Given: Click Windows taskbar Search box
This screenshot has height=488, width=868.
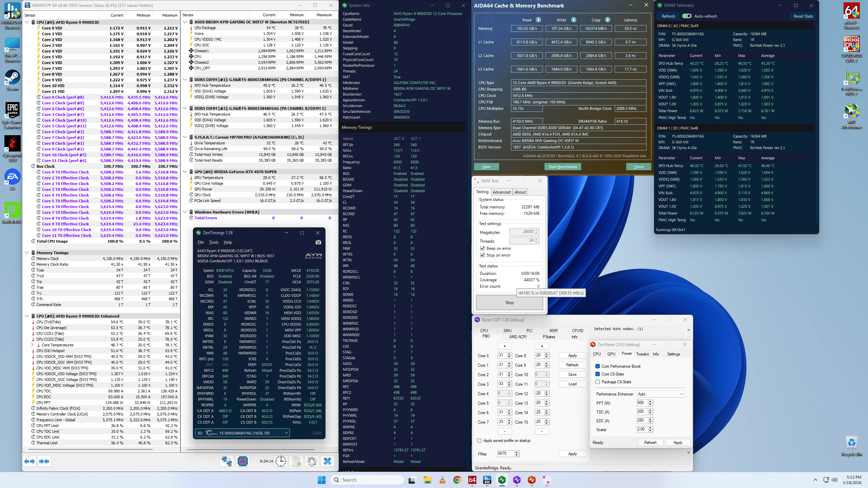Looking at the screenshot, I should [367, 480].
